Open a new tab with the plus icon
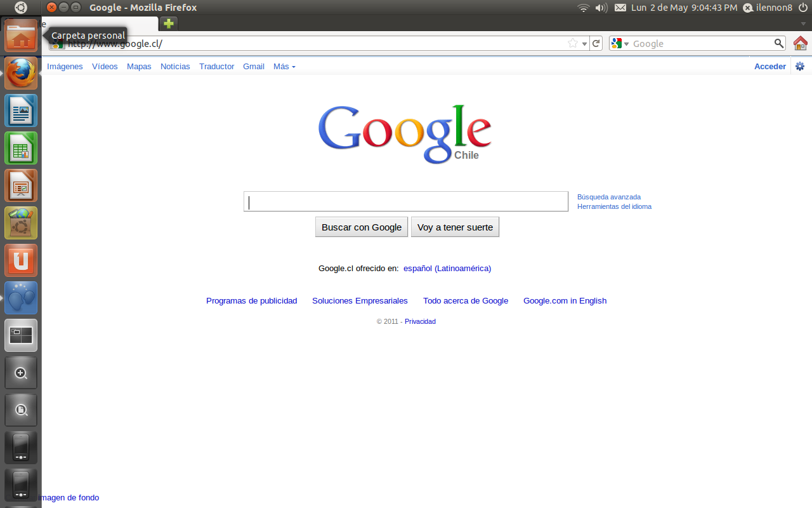Image resolution: width=812 pixels, height=508 pixels. 168,23
